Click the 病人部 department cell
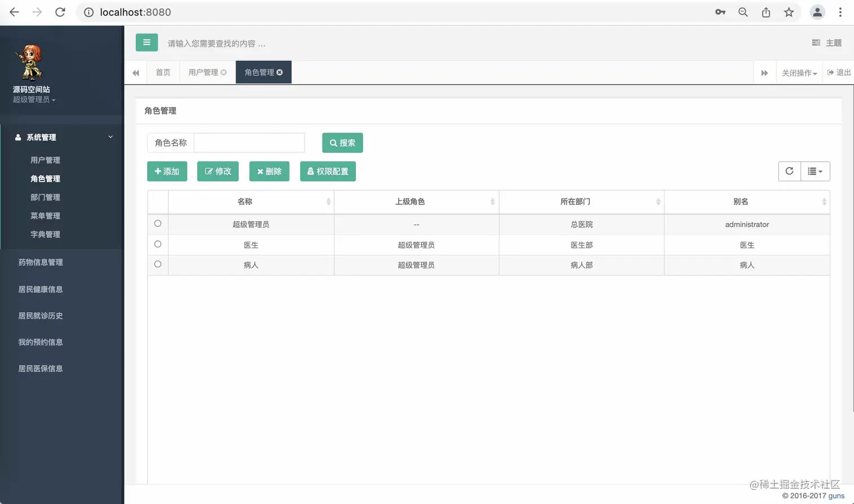This screenshot has height=504, width=854. (x=582, y=265)
